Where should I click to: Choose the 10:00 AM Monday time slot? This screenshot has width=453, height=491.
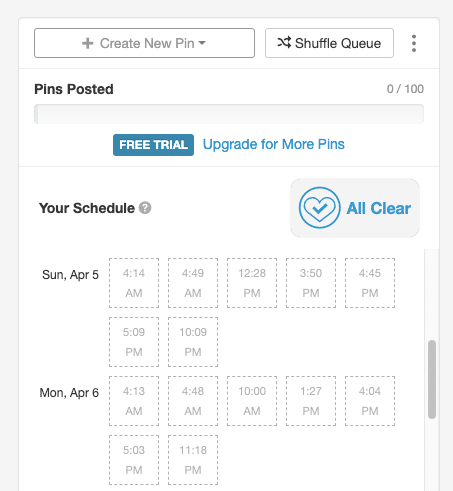coord(252,401)
